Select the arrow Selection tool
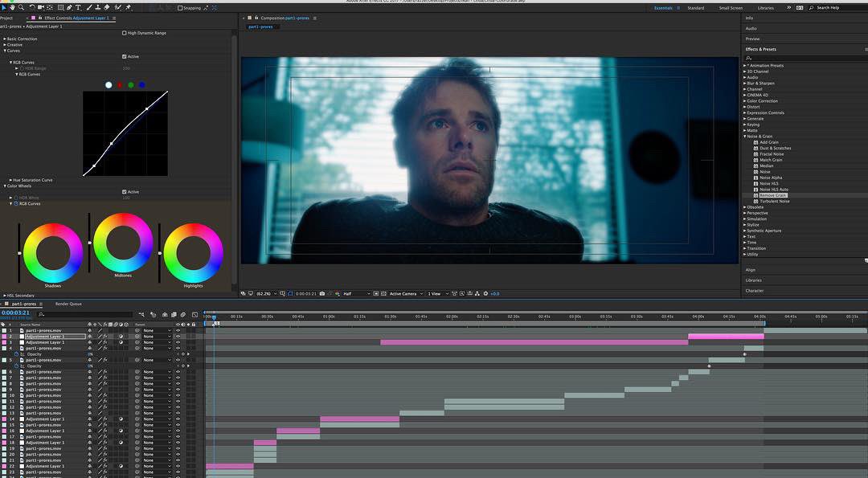Viewport: 868px width, 478px height. (x=3, y=7)
